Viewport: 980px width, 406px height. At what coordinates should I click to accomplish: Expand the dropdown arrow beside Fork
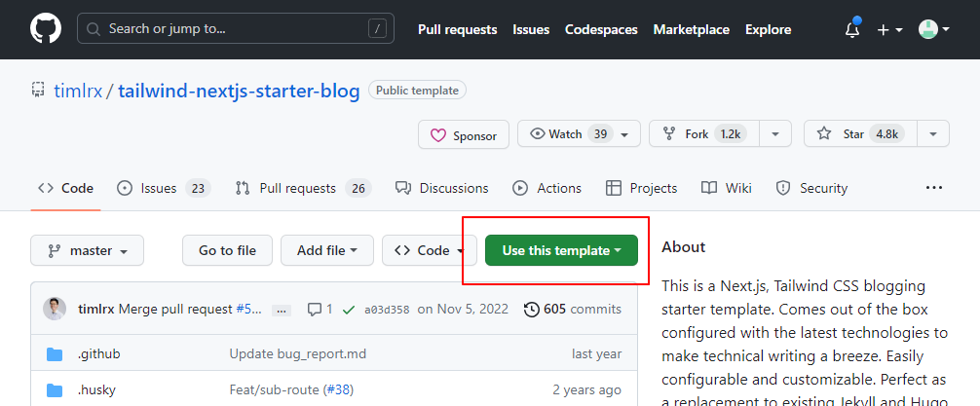pos(775,133)
